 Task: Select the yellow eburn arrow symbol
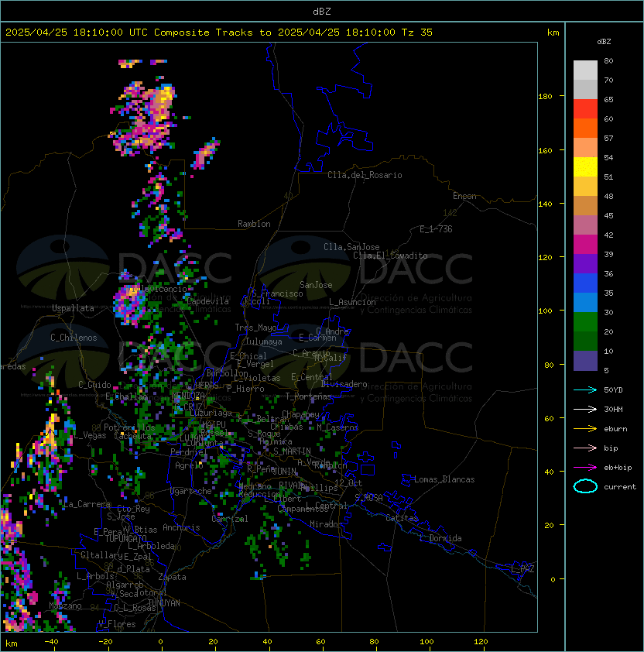585,429
